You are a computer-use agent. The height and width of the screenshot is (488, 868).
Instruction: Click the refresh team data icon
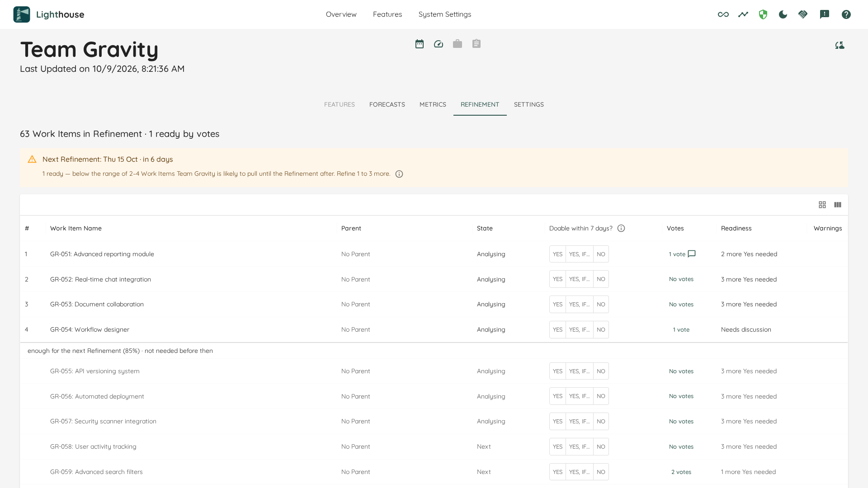(x=840, y=45)
